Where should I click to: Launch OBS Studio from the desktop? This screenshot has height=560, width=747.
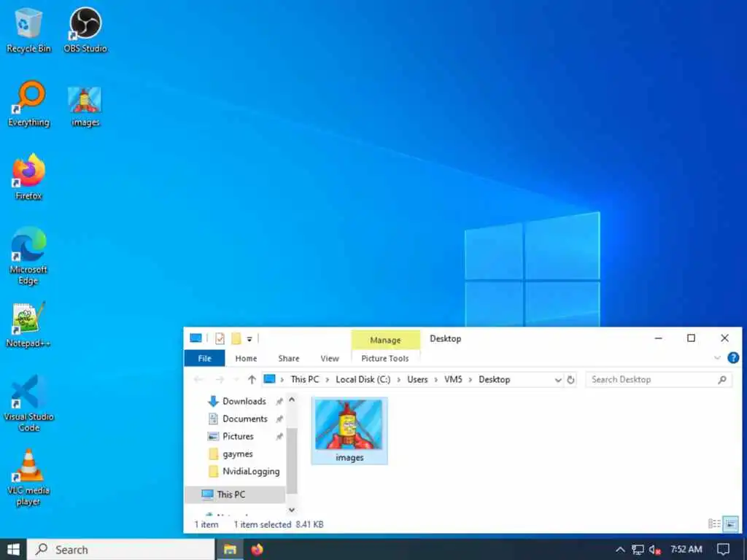pos(85,30)
